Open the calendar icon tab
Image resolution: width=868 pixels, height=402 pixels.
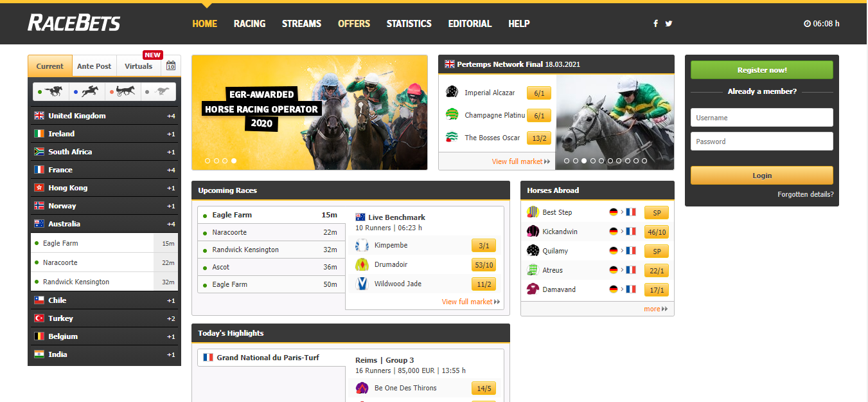point(171,66)
